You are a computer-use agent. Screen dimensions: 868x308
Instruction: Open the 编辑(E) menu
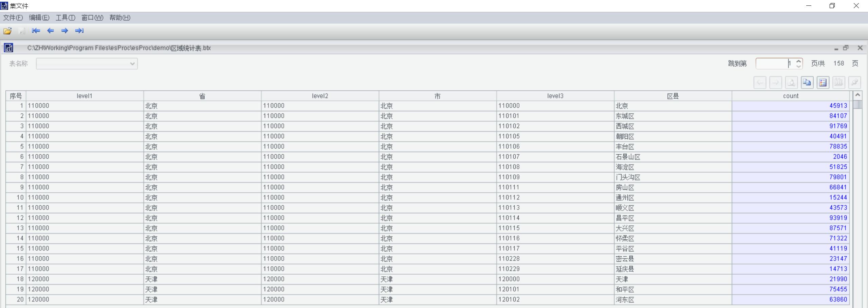pos(39,18)
